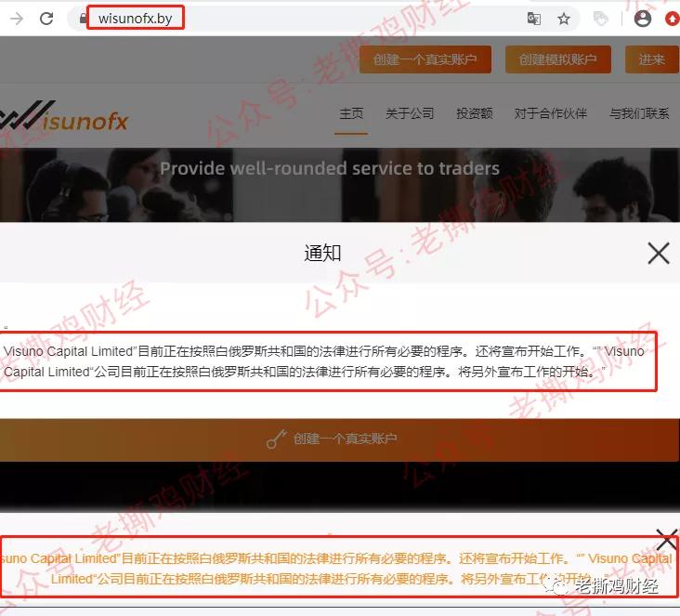
Task: Click the red update arrow icon
Action: click(673, 19)
